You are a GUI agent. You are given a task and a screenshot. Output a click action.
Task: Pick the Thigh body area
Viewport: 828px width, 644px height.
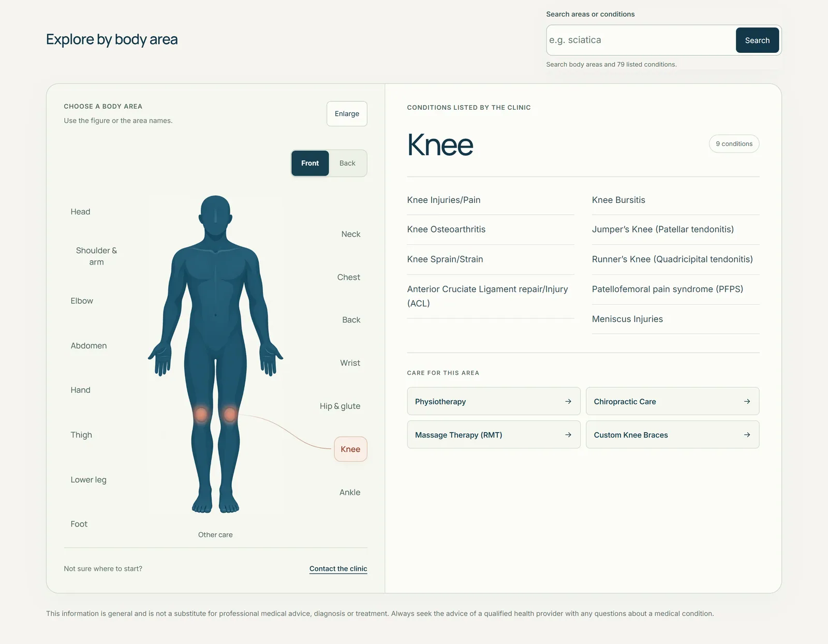[81, 435]
